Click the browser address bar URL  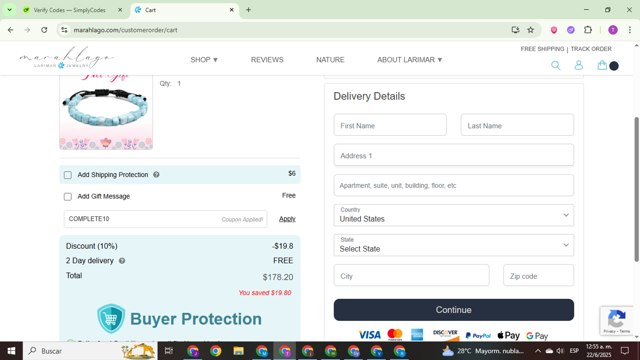125,30
